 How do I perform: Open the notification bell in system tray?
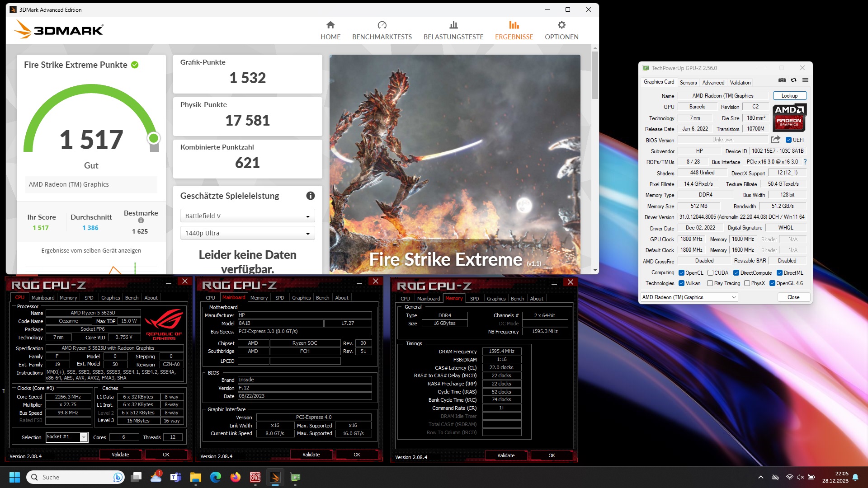tap(855, 477)
